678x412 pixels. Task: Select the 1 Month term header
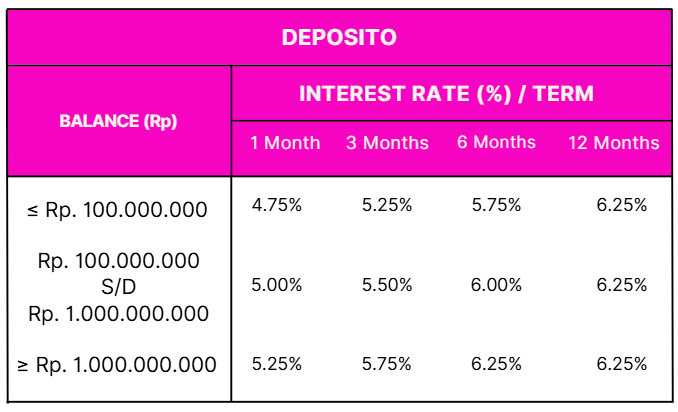coord(285,142)
